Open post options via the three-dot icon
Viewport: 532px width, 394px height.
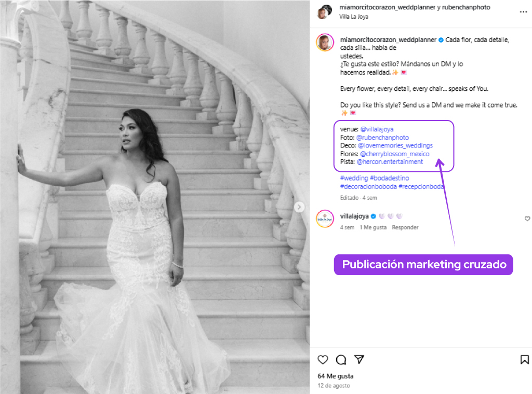[x=523, y=12]
